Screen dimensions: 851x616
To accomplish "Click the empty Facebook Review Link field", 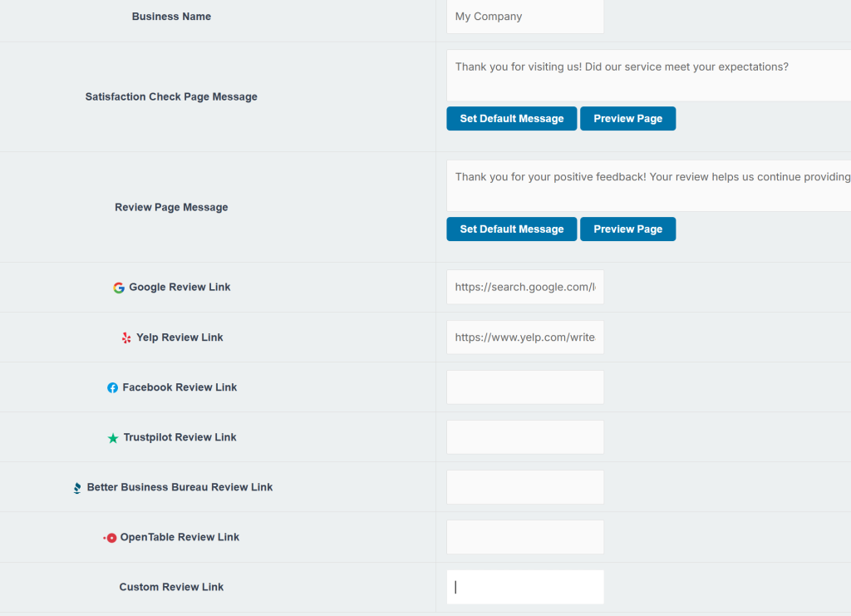I will pyautogui.click(x=524, y=387).
